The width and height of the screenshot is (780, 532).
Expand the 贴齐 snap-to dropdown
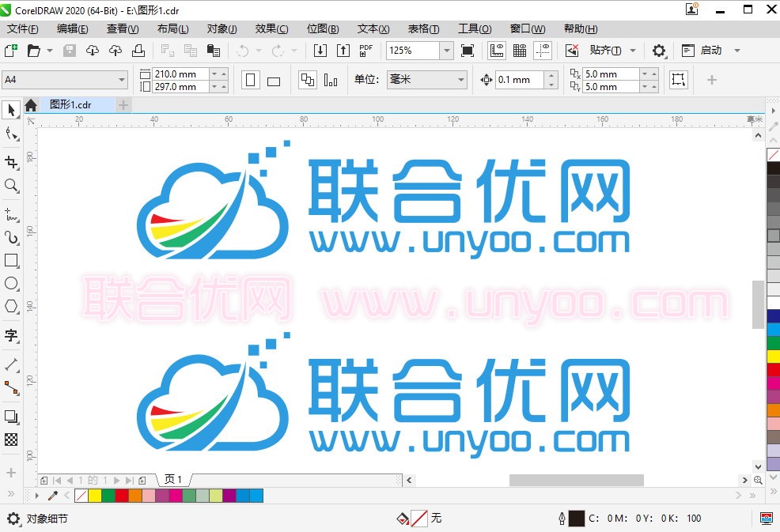click(x=633, y=51)
